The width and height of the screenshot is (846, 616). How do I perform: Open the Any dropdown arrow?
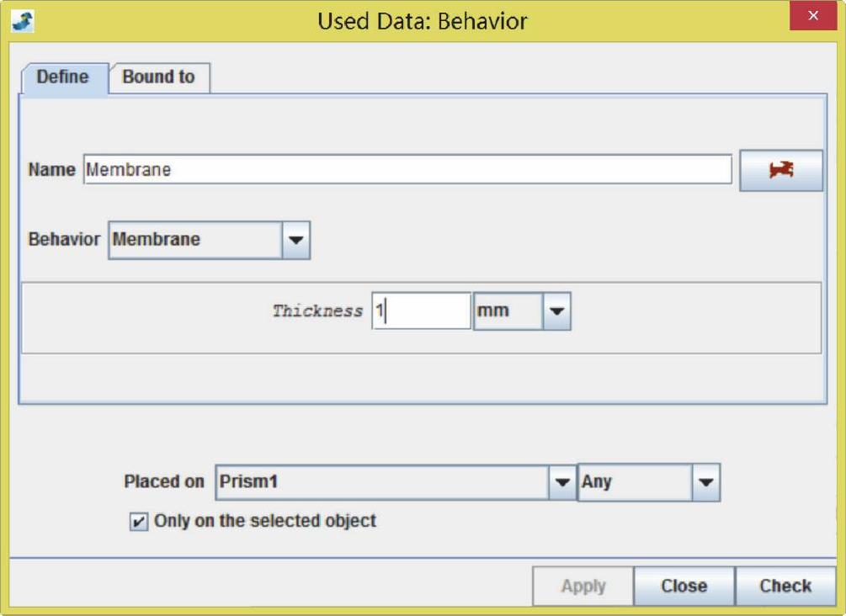705,483
